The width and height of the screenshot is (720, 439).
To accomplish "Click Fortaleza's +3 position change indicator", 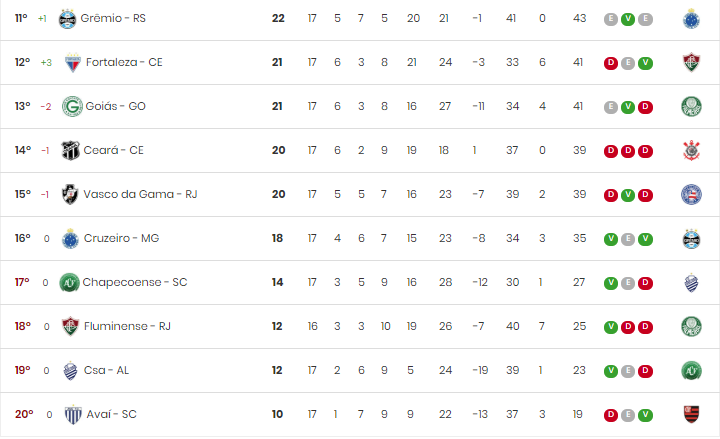I will pyautogui.click(x=46, y=62).
